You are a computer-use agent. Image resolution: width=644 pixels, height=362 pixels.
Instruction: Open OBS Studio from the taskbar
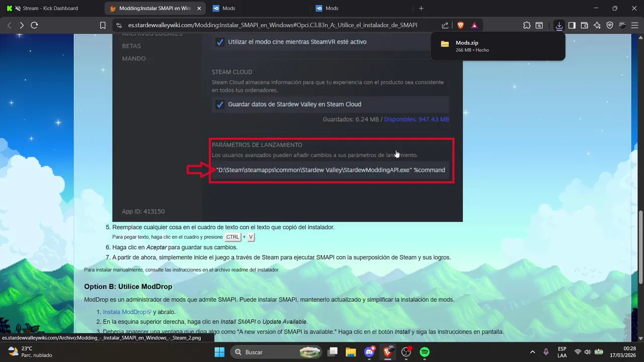coord(406,352)
